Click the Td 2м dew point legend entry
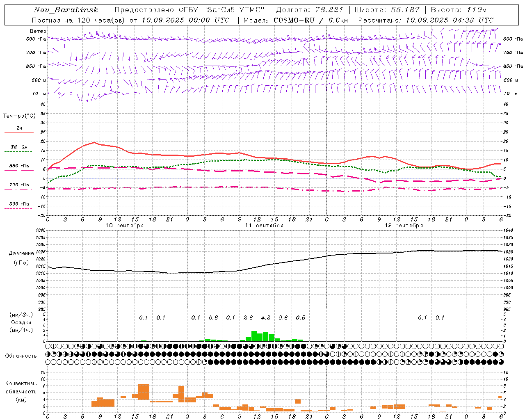525x420 pixels. tap(19, 147)
